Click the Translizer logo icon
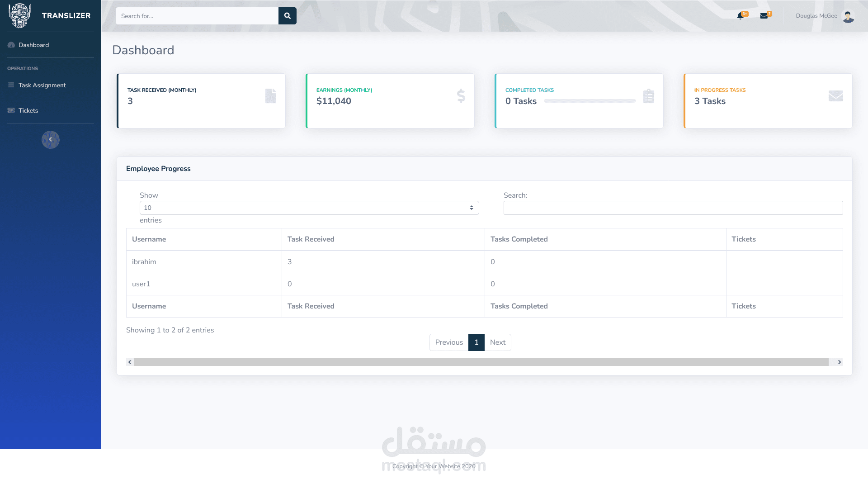The width and height of the screenshot is (868, 484). 19,15
